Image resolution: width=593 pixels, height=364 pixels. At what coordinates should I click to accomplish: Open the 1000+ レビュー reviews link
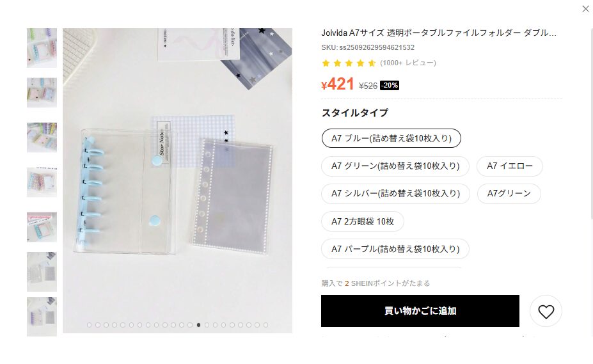pyautogui.click(x=408, y=63)
